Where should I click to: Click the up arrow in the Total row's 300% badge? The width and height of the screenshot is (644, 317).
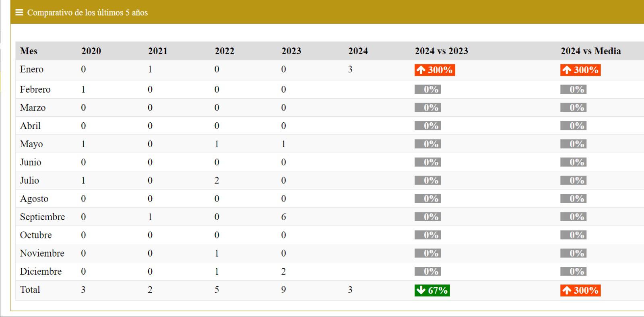[x=567, y=290]
